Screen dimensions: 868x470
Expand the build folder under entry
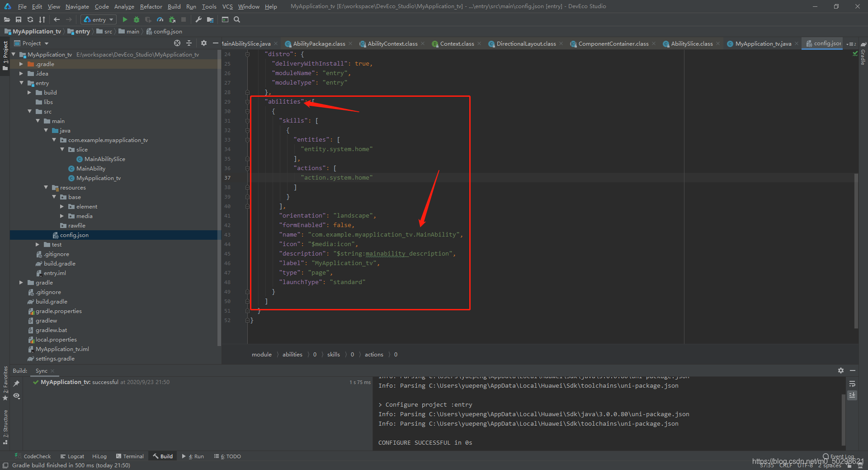pos(29,93)
